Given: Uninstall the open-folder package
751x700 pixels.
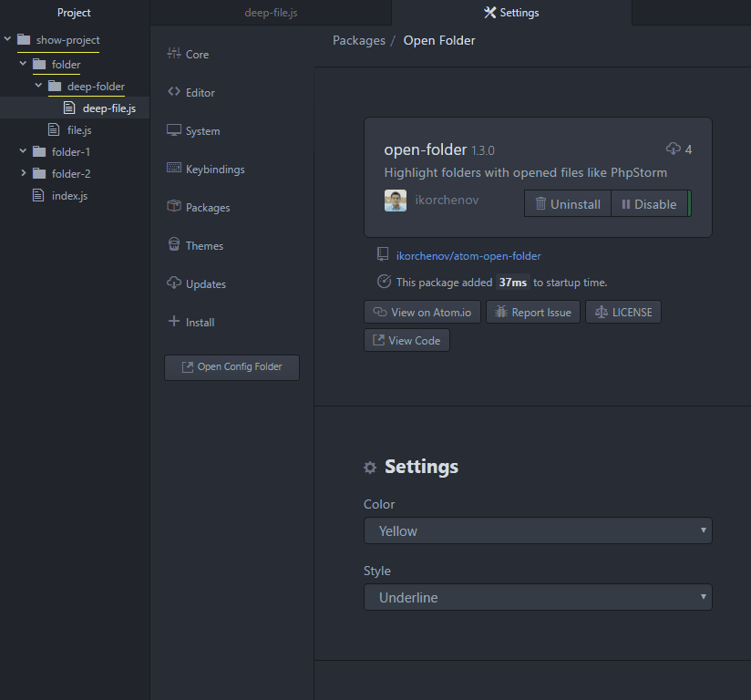Looking at the screenshot, I should [568, 203].
